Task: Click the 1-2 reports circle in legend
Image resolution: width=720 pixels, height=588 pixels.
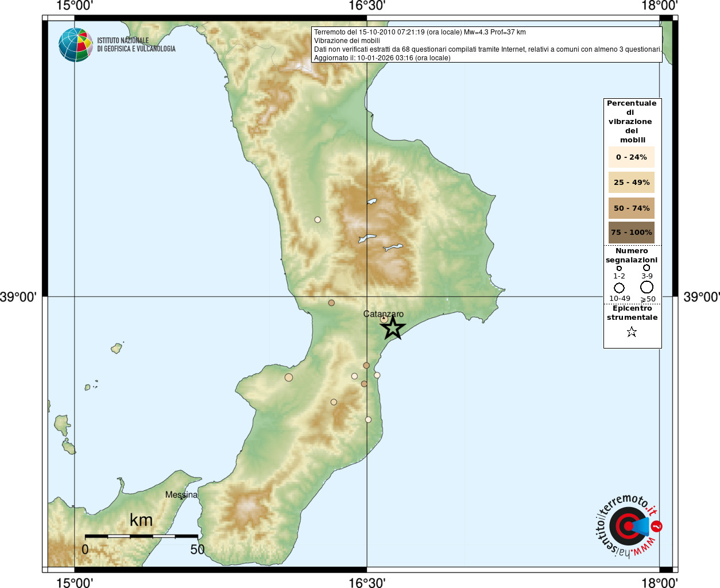Action: click(x=619, y=268)
